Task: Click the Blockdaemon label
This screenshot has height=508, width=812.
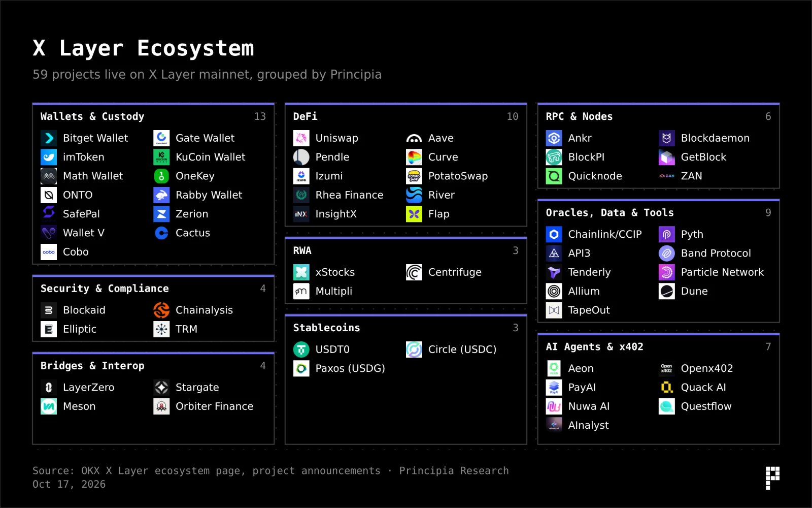Action: (715, 138)
